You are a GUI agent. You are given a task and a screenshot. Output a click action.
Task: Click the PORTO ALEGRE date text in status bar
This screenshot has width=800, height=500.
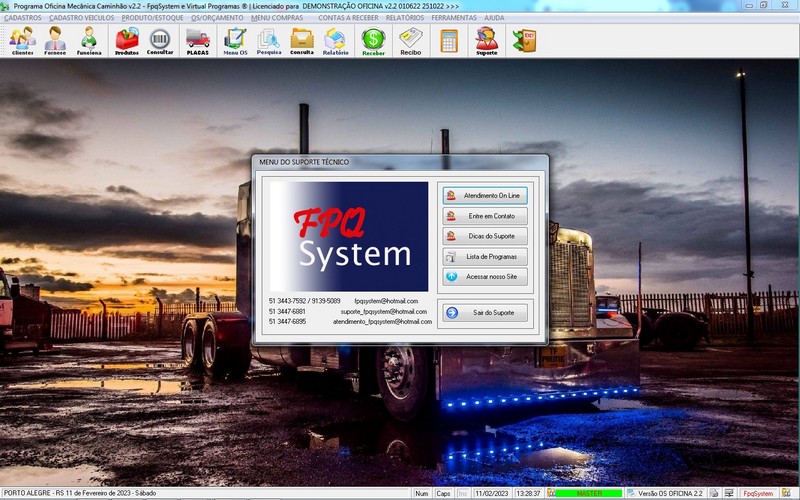(80, 493)
